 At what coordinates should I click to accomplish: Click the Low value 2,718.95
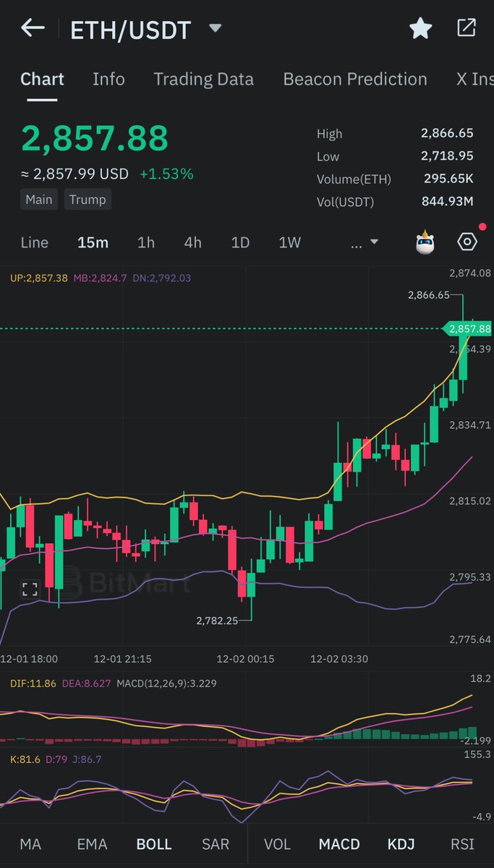click(x=447, y=156)
